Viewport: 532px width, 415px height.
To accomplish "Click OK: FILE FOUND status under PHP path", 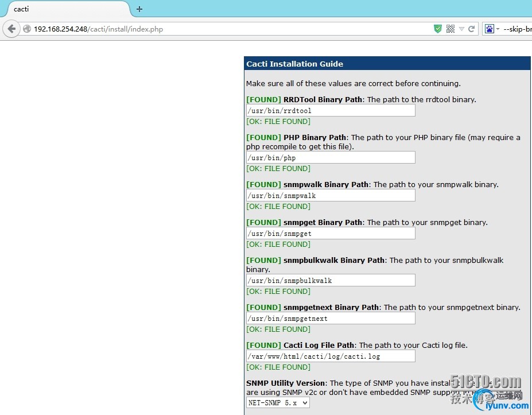I will 278,169.
